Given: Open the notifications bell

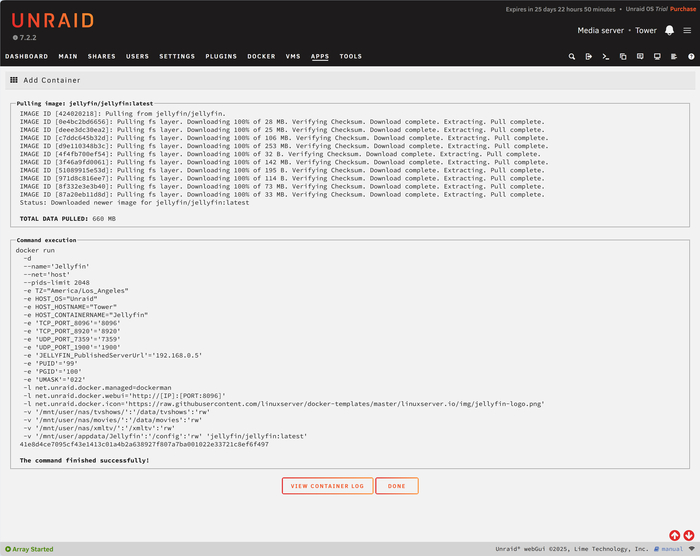Looking at the screenshot, I should click(x=669, y=30).
